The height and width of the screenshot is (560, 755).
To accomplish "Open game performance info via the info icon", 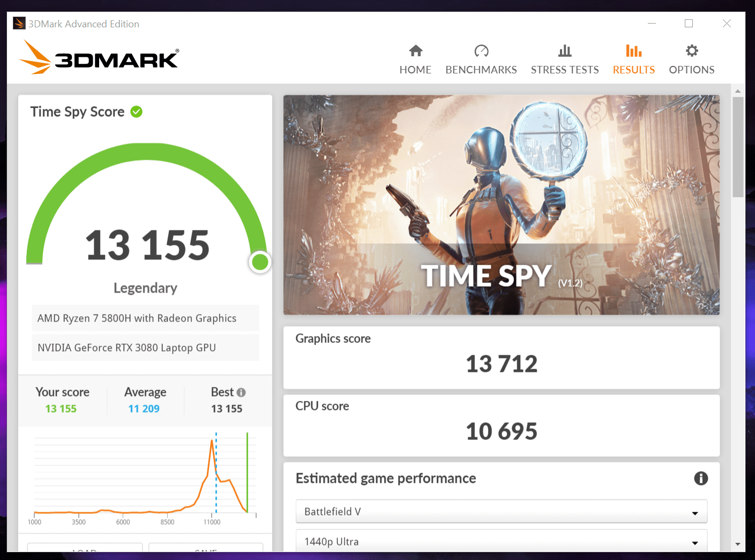I will point(701,478).
